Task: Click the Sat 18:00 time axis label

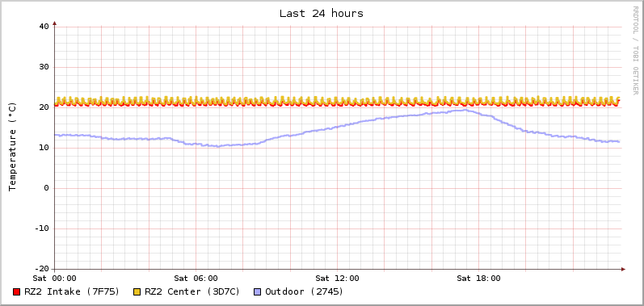Action: (478, 278)
